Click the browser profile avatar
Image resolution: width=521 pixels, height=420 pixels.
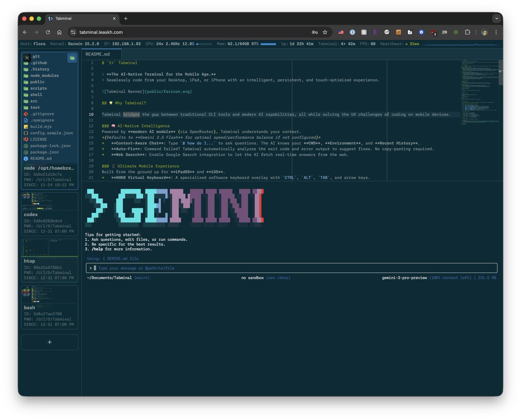click(x=484, y=32)
